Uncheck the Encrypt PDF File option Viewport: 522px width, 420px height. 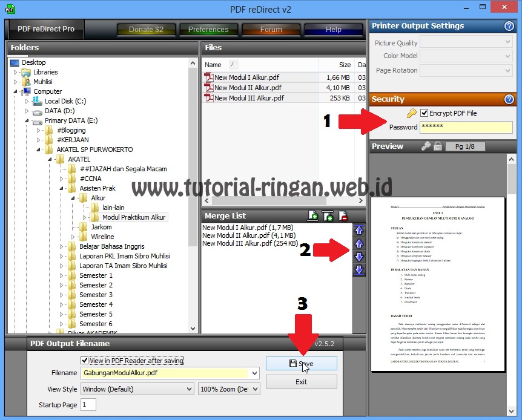point(424,113)
